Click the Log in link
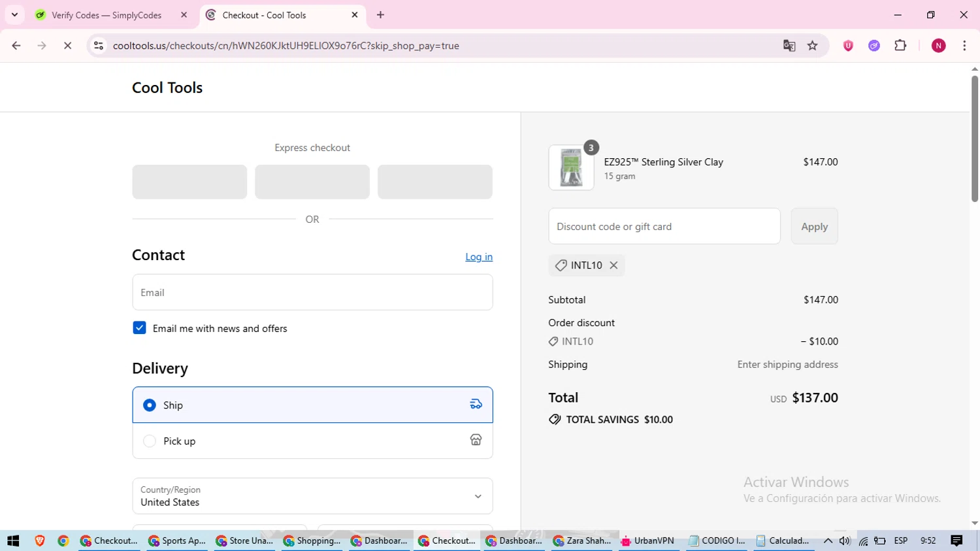This screenshot has height=551, width=980. (479, 257)
